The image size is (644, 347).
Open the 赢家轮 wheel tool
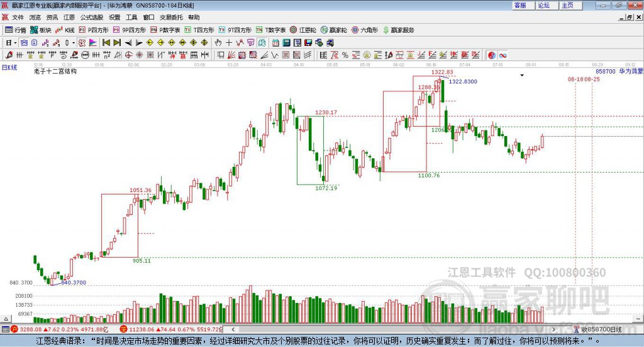333,30
